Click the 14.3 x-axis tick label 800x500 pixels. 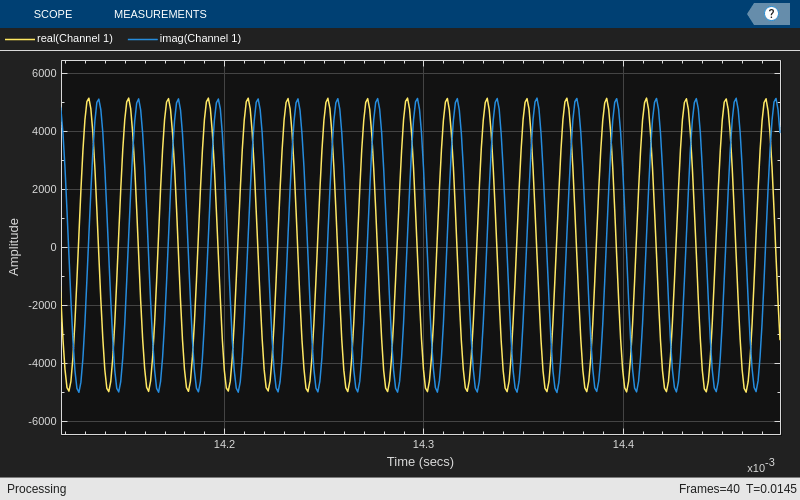tap(423, 444)
